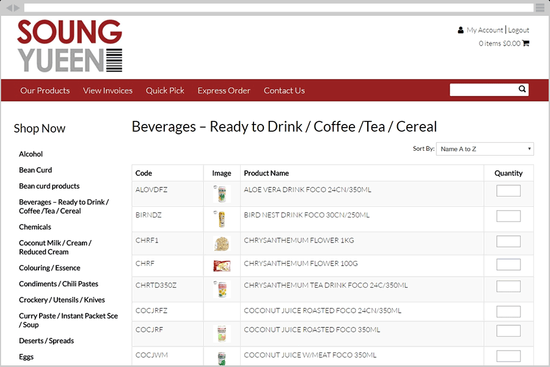
Task: Click the site search input field
Action: coord(484,89)
